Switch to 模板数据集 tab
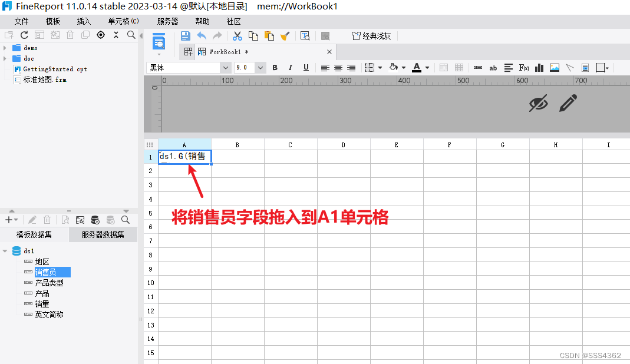The image size is (630, 364). [x=34, y=234]
